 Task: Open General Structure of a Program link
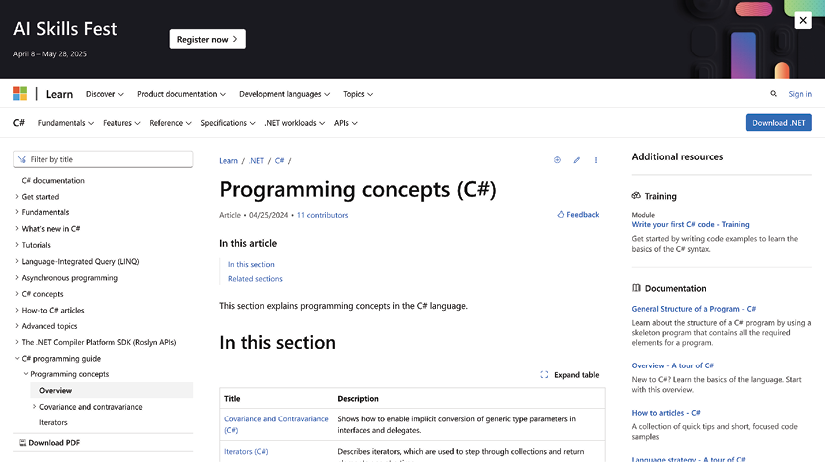click(693, 309)
